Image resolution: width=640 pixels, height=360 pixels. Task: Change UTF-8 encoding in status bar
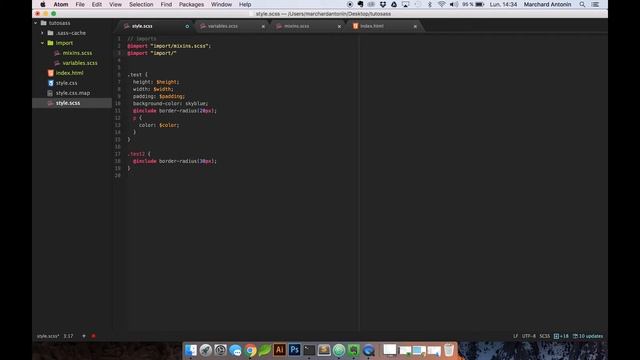point(529,336)
